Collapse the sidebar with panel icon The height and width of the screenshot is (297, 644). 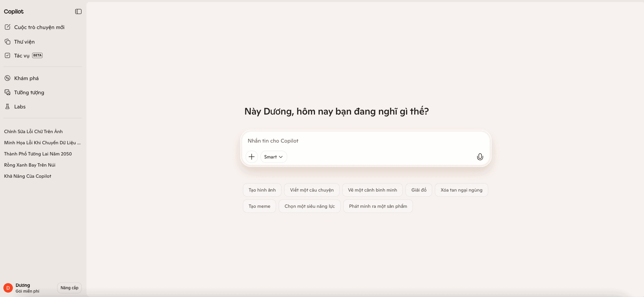click(x=78, y=11)
